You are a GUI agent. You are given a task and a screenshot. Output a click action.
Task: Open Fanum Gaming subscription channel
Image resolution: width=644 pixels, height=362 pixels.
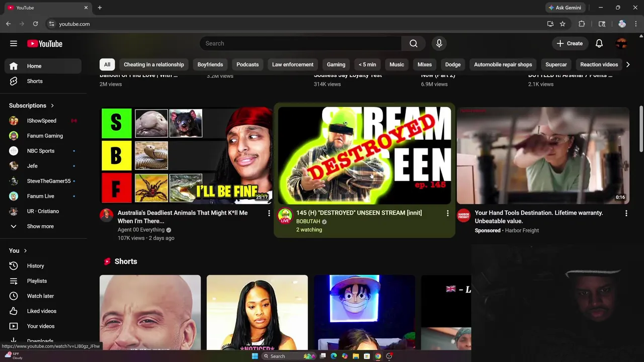[43, 136]
